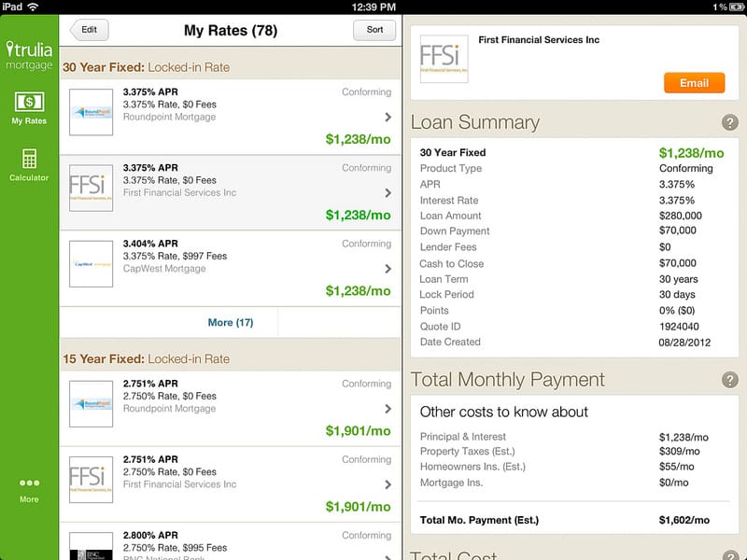
Task: Tap the More three-dots icon
Action: pyautogui.click(x=29, y=483)
